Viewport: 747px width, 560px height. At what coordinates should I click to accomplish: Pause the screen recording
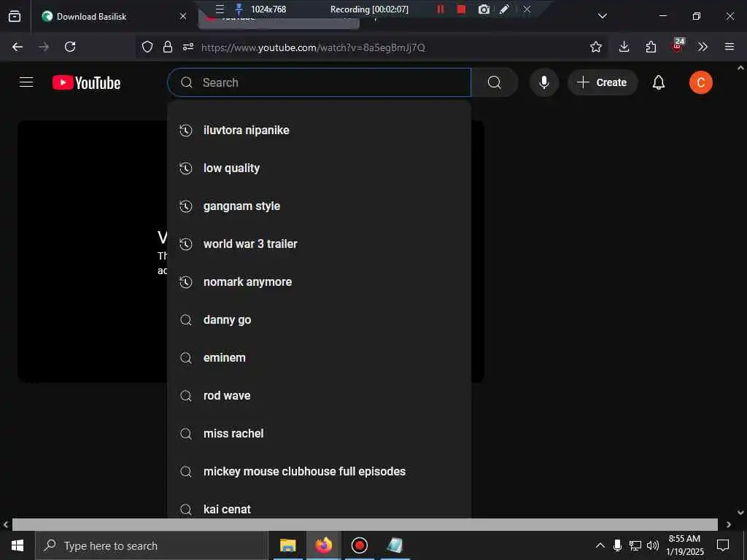point(440,9)
